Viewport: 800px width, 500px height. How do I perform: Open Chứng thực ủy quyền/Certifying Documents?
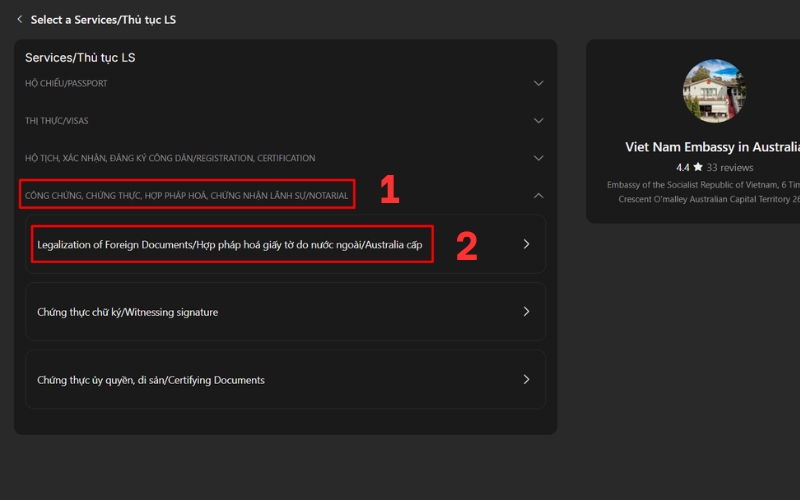pyautogui.click(x=150, y=380)
